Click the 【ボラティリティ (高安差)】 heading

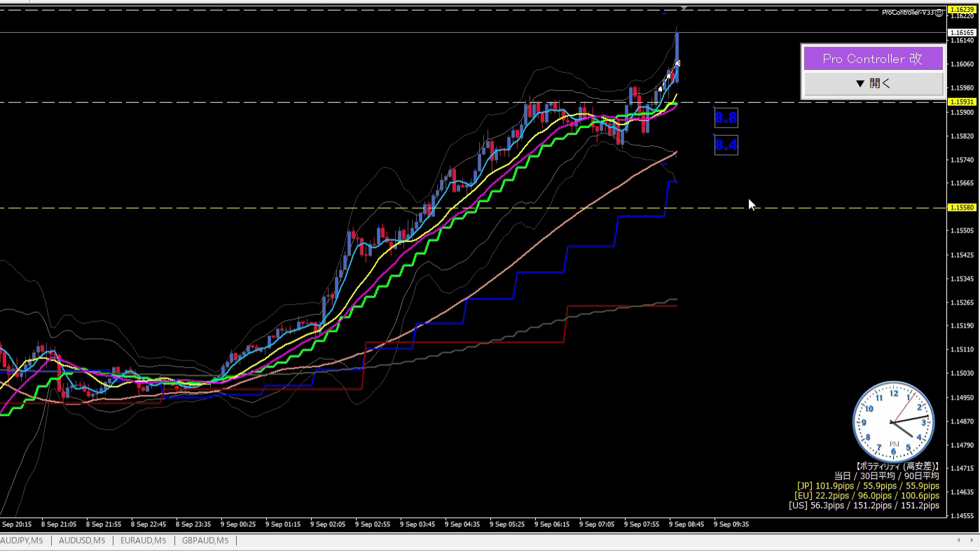897,466
